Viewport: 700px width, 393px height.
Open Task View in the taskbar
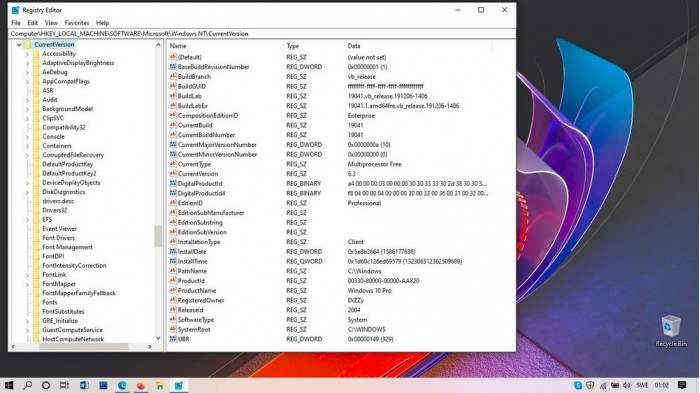pyautogui.click(x=64, y=385)
